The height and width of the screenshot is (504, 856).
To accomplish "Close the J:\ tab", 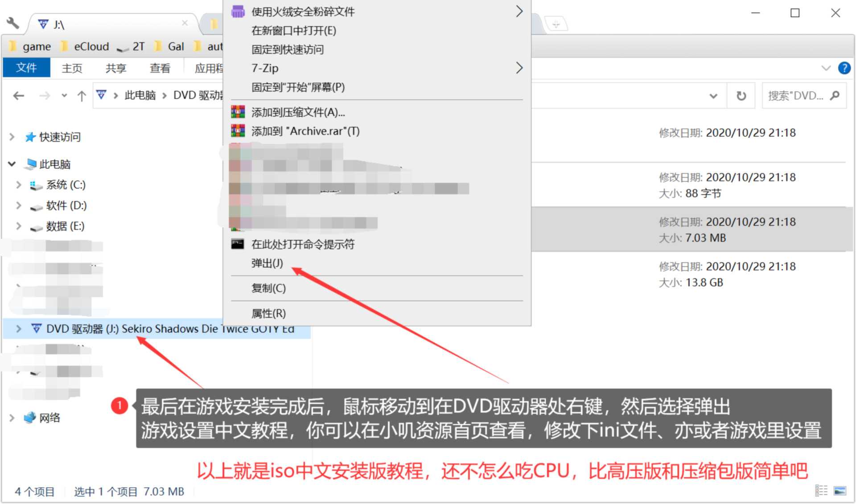I will pos(185,23).
